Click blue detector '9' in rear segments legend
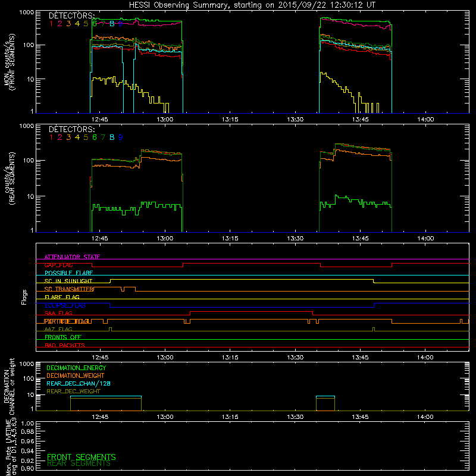Screen dimensions: 476x476 121,137
